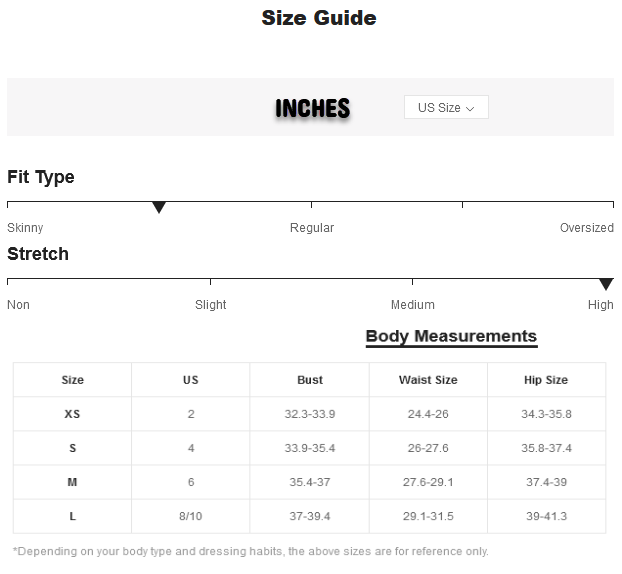Viewport: 622px width, 574px height.
Task: Click the Bust column header
Action: 310,380
